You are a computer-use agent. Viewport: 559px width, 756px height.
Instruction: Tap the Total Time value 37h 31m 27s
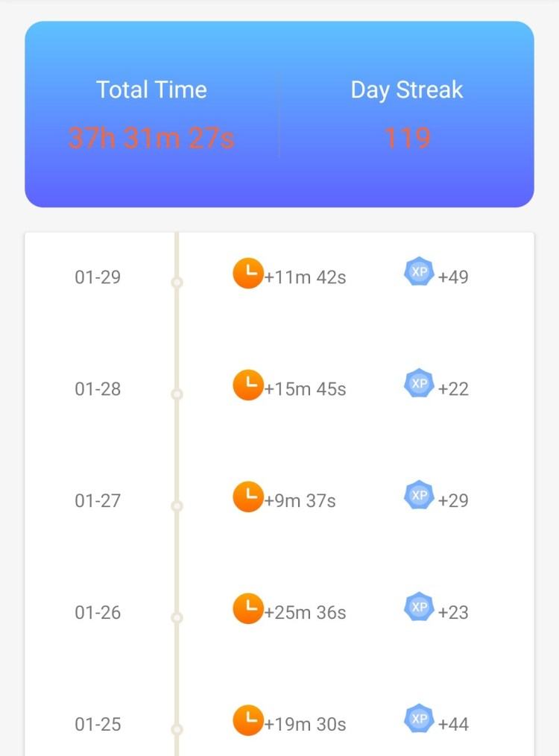(x=151, y=138)
